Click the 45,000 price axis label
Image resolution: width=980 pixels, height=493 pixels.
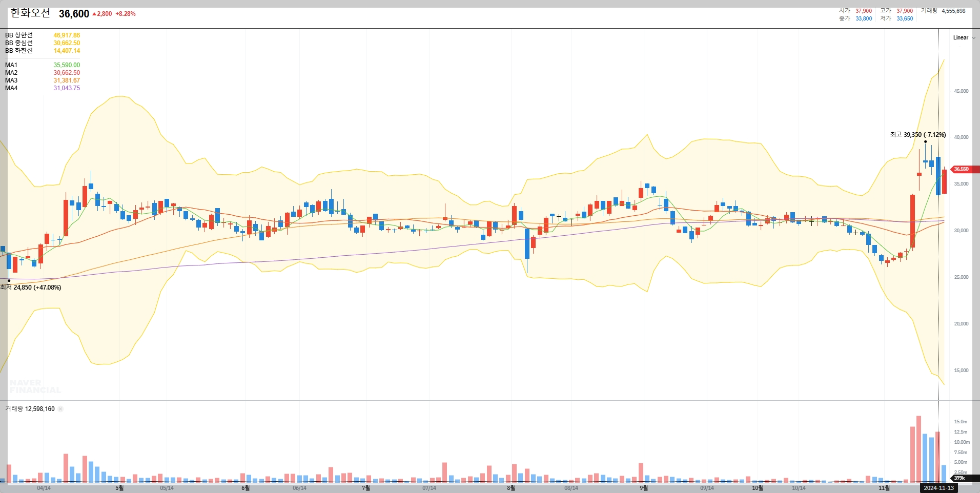click(961, 91)
